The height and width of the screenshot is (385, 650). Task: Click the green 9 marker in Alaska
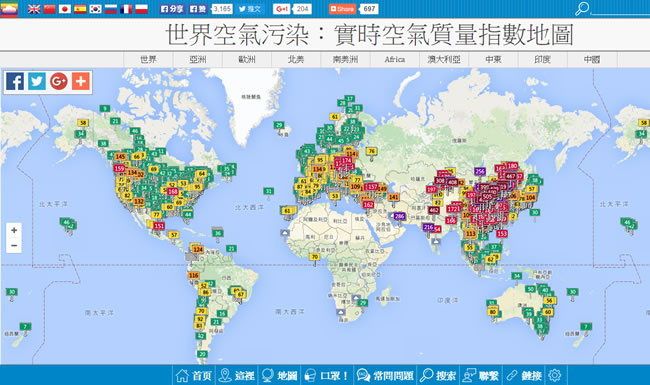(105, 109)
